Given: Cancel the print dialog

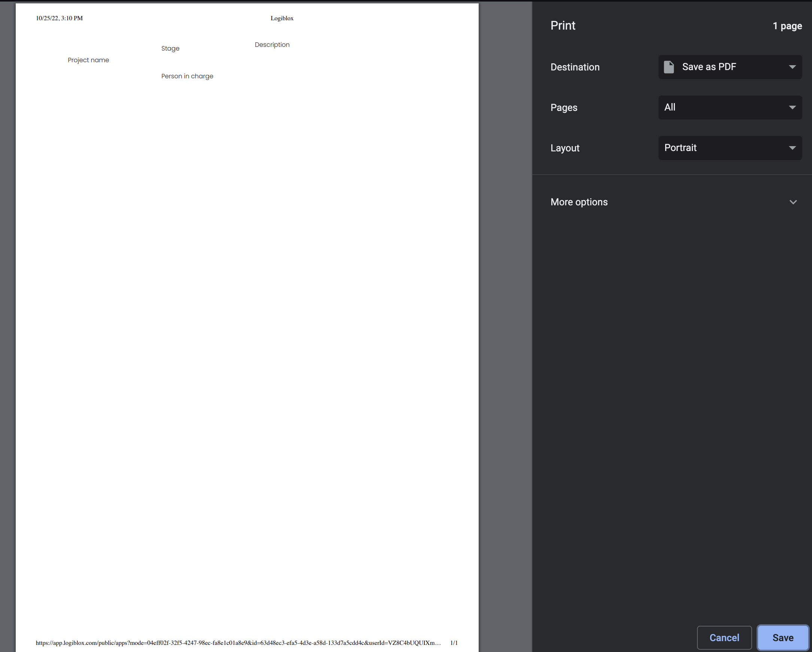Looking at the screenshot, I should pyautogui.click(x=724, y=637).
